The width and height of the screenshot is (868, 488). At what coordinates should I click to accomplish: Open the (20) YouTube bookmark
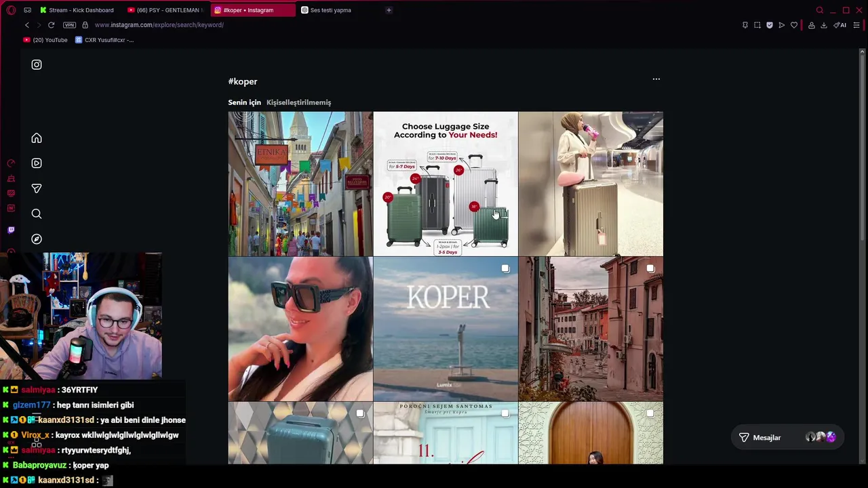click(x=45, y=40)
